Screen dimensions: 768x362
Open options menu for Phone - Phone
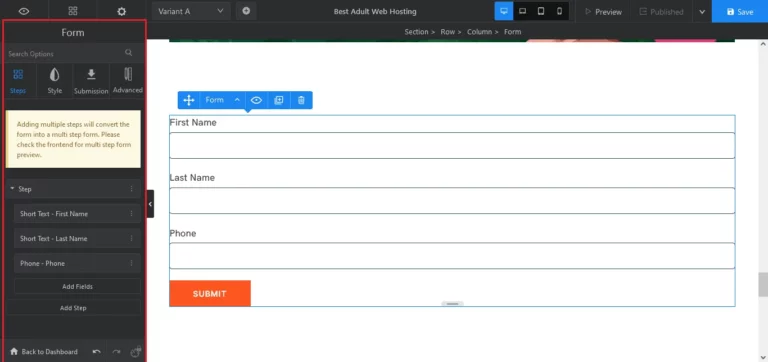(x=131, y=263)
